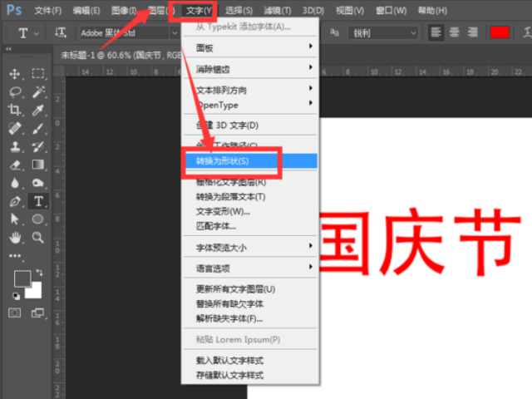Select the Gradient tool
532x399 pixels.
[x=38, y=165]
